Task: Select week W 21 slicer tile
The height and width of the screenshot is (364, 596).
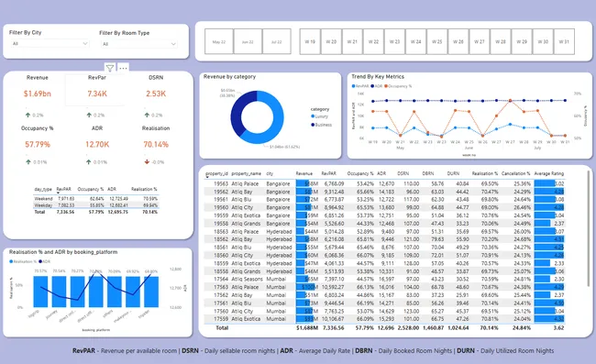Action: 352,41
